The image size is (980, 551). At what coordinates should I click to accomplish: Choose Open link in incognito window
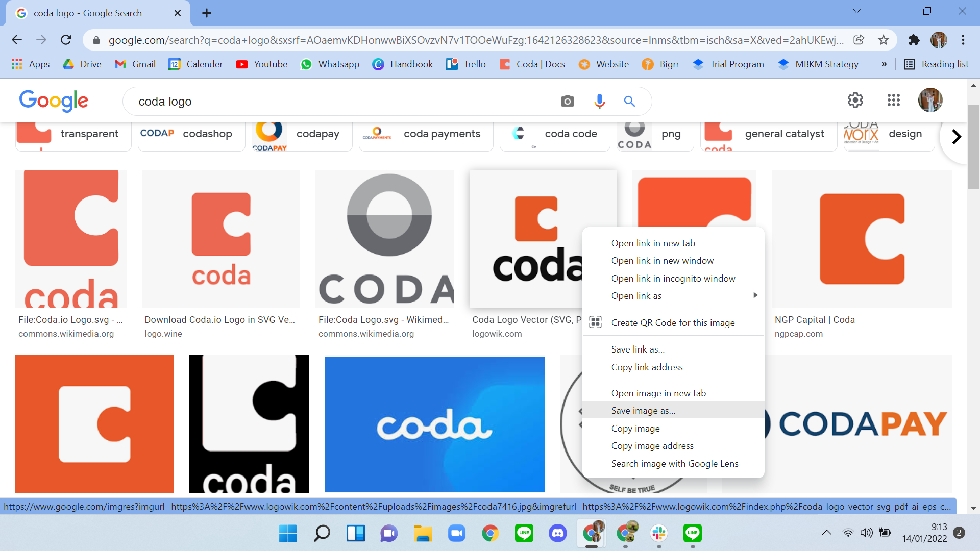673,278
